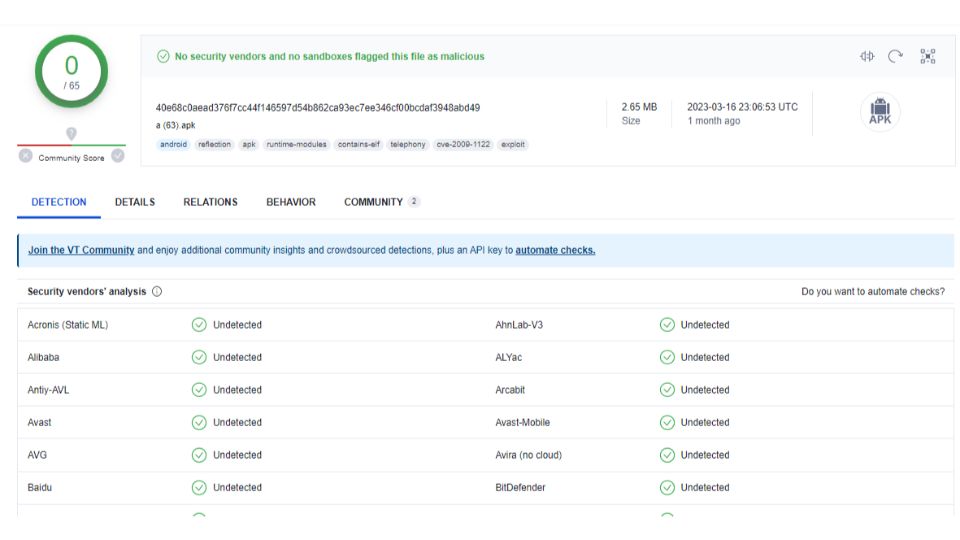The image size is (960, 540).
Task: Click the green check icon in banner
Action: 163,56
